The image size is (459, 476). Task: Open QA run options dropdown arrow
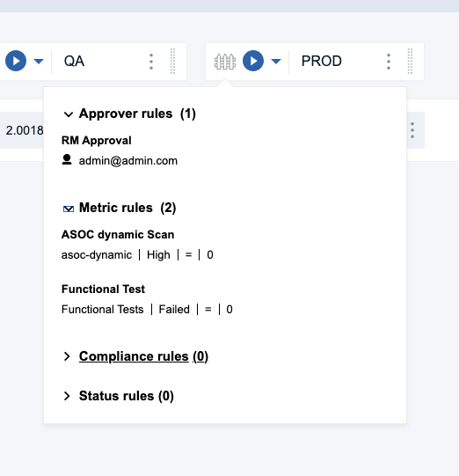coord(39,62)
